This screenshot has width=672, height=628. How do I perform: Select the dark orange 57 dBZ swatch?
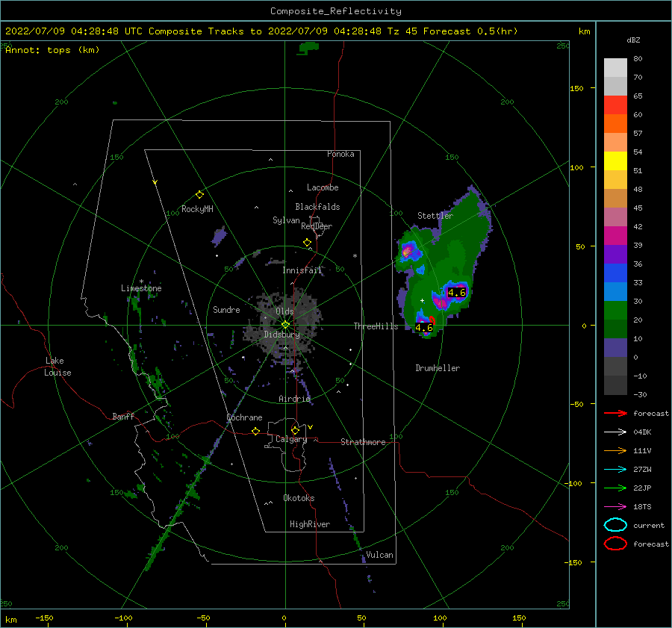click(x=615, y=123)
